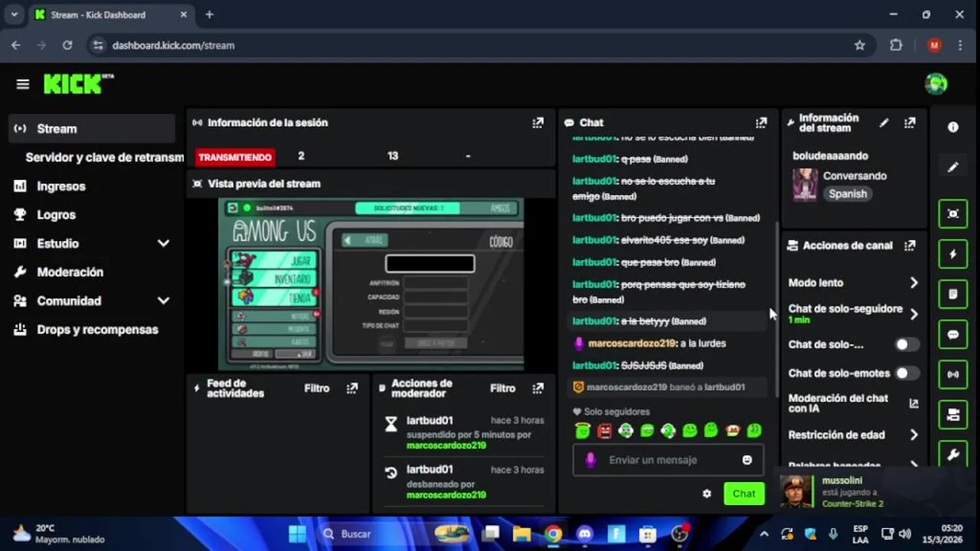Screen dimensions: 980x551
Task: Toggle the wrench moderator widget icon
Action: tap(953, 455)
